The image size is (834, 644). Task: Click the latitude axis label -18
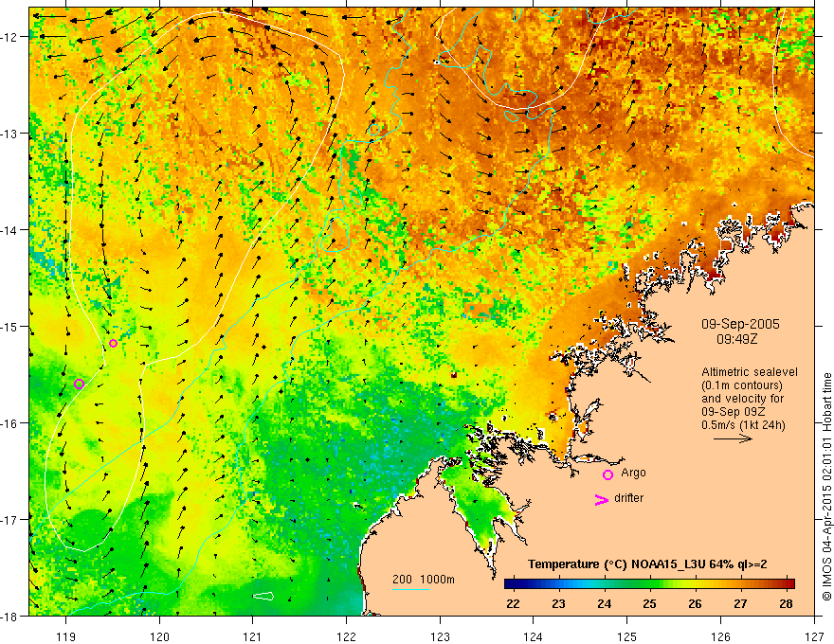(10, 616)
